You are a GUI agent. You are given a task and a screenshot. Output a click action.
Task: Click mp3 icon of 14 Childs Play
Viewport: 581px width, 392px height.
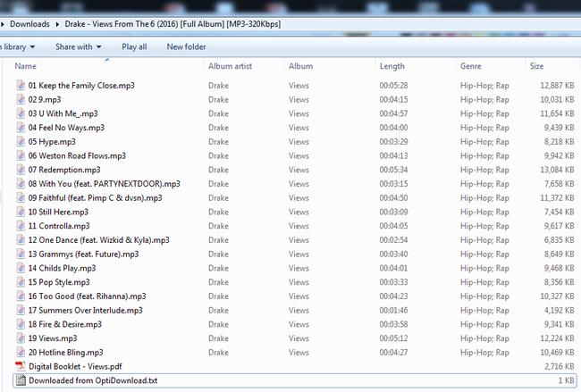point(21,268)
